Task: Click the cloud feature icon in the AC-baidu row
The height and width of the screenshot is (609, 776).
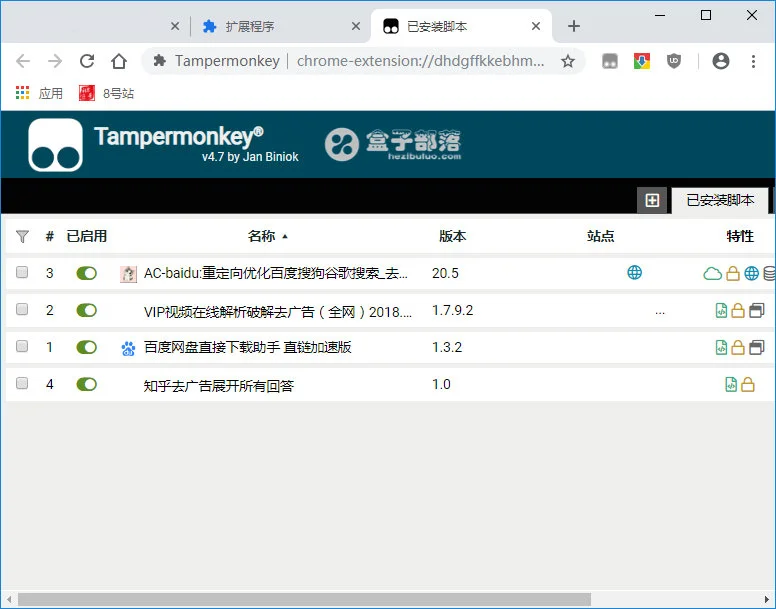Action: click(x=712, y=273)
